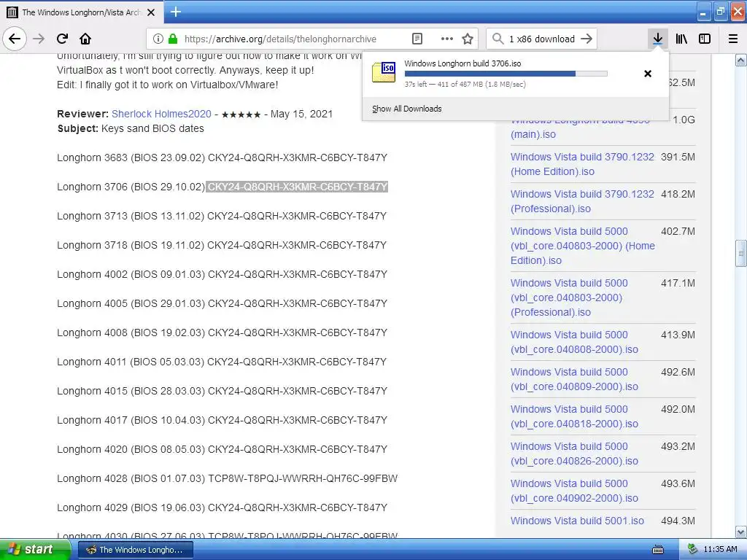
Task: Click the network tray icon by clock
Action: [x=692, y=550]
